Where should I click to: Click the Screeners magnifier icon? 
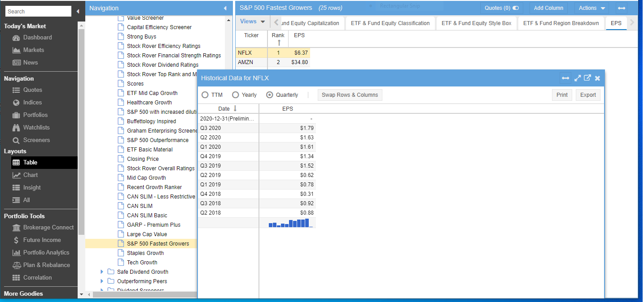16,140
